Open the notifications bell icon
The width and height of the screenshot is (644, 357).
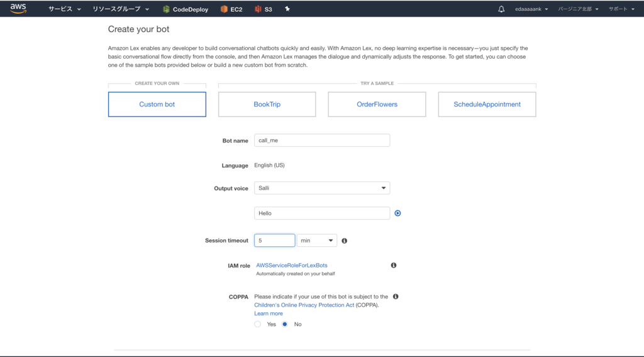click(501, 9)
